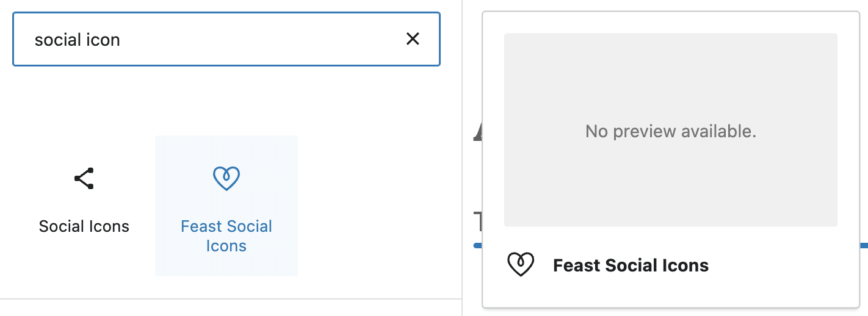Select the Social Icons share icon
This screenshot has width=868, height=316.
click(84, 178)
